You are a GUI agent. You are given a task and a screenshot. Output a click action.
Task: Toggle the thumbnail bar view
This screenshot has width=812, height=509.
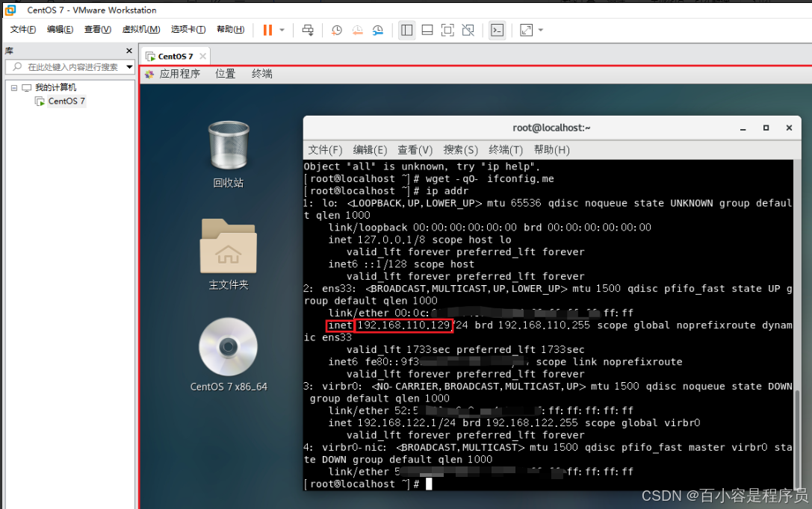click(427, 30)
